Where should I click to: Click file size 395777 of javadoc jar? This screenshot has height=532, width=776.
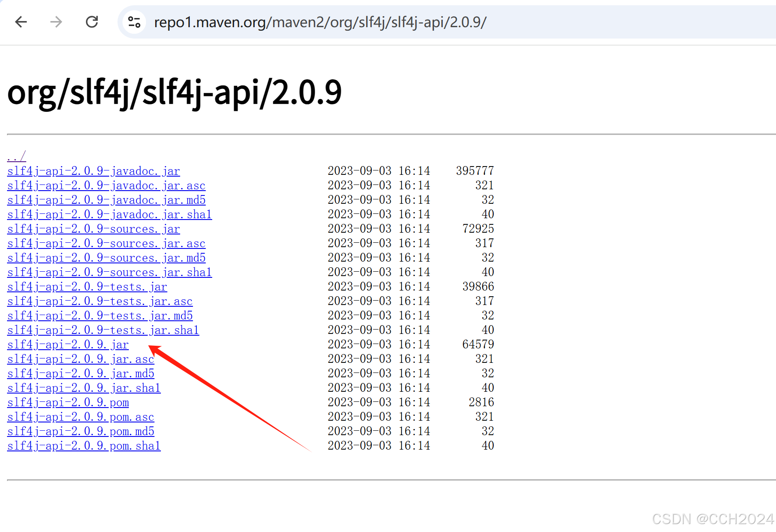tap(475, 170)
